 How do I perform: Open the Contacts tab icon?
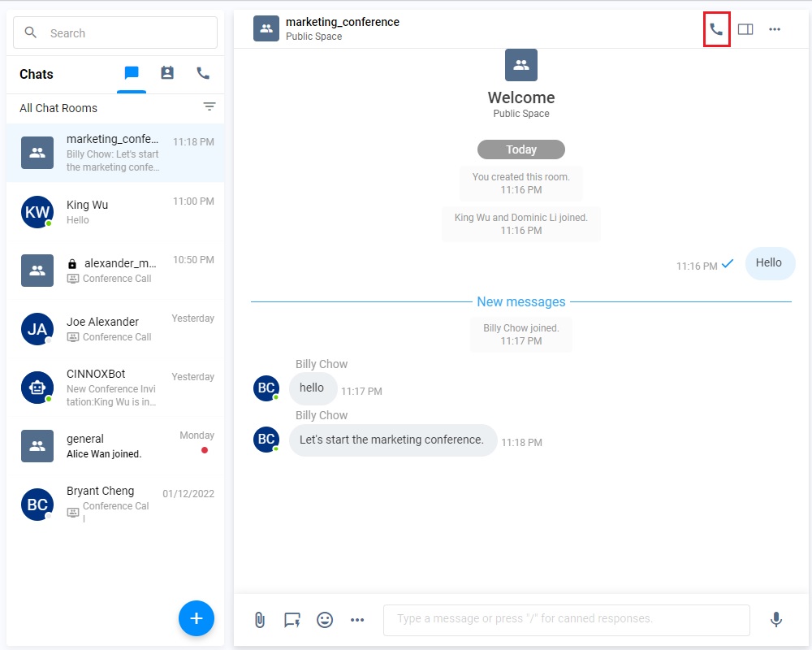167,74
